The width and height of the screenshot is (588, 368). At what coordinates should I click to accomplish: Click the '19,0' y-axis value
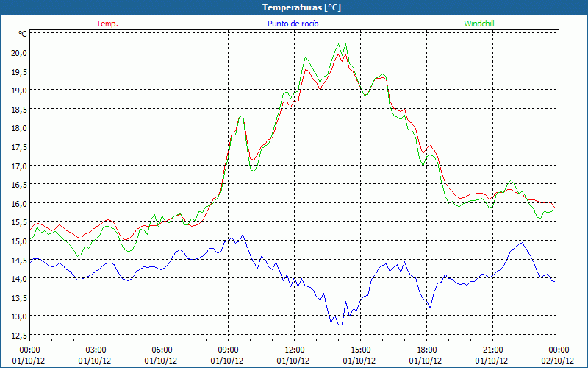coord(20,91)
